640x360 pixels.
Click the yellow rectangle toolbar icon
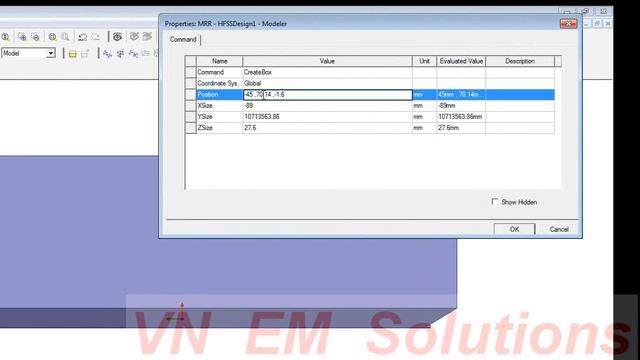tap(73, 54)
